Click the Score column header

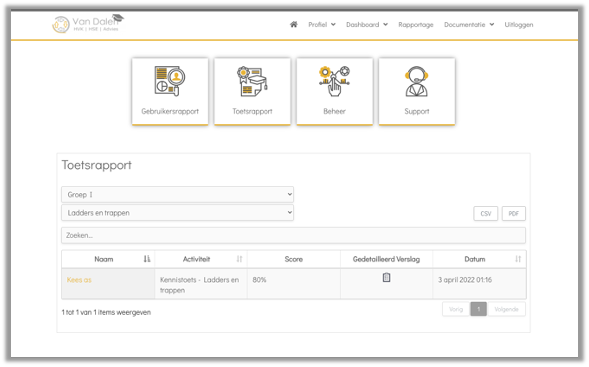[x=294, y=259]
